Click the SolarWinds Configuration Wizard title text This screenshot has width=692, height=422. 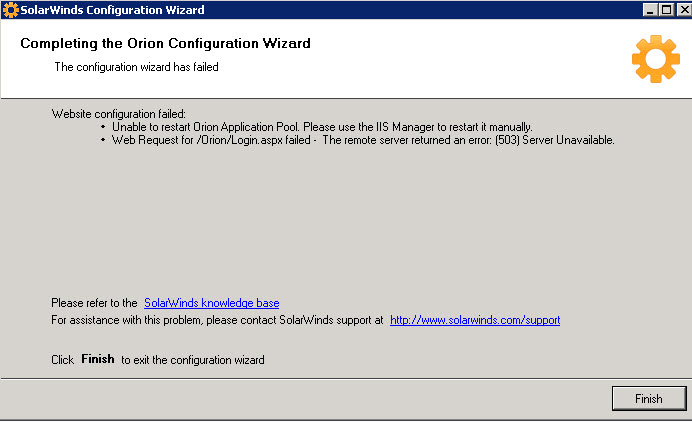pos(113,10)
